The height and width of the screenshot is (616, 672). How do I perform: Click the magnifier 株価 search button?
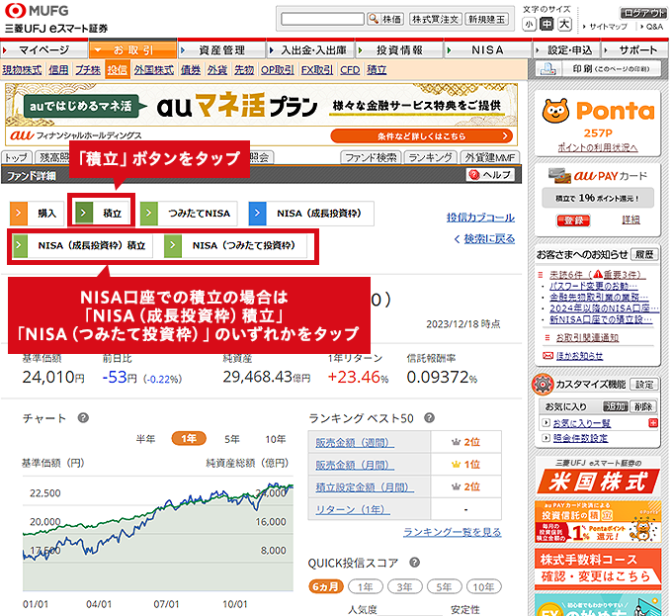[385, 19]
